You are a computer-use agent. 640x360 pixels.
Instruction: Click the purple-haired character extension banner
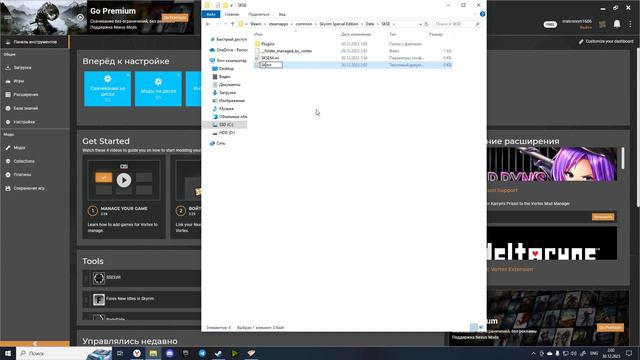click(551, 164)
